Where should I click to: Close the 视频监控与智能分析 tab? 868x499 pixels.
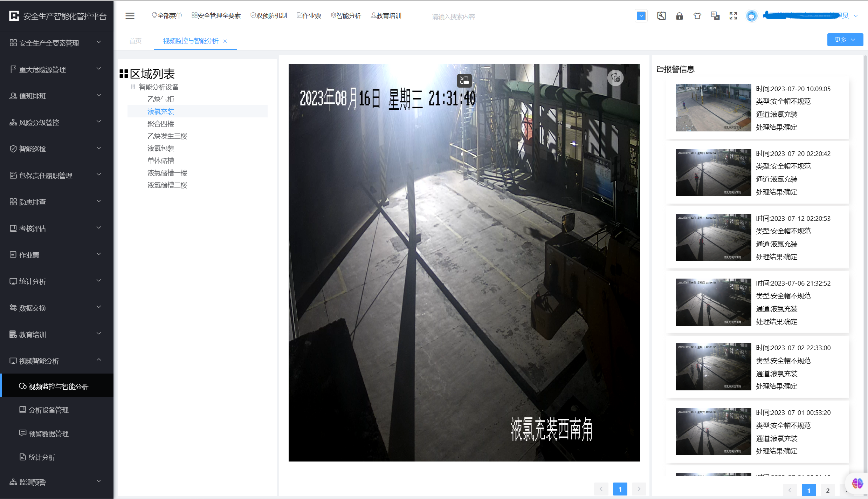point(225,41)
